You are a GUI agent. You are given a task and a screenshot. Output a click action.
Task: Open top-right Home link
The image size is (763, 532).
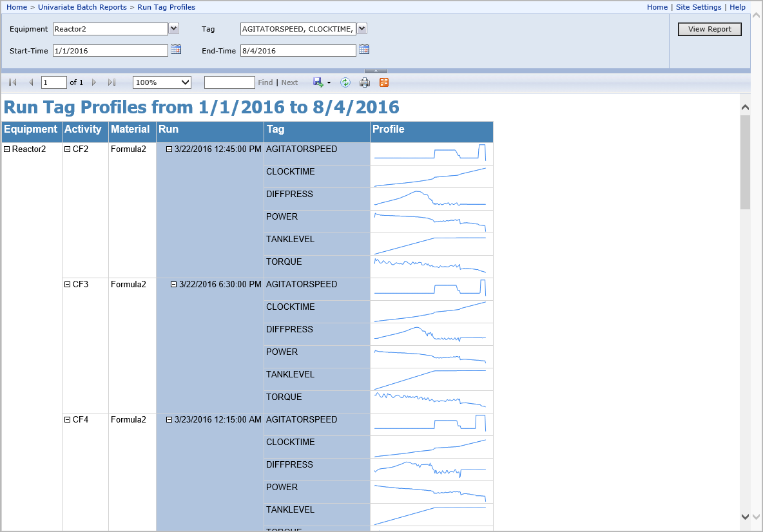click(x=657, y=7)
